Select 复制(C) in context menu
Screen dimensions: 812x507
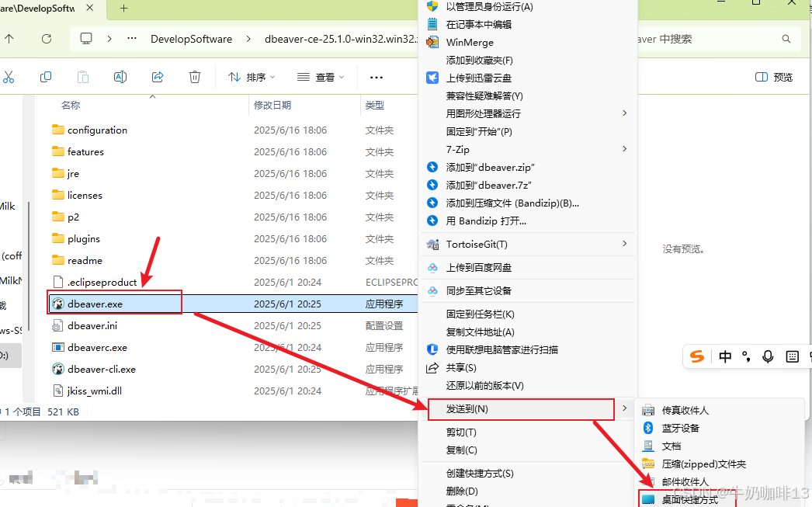click(527, 450)
